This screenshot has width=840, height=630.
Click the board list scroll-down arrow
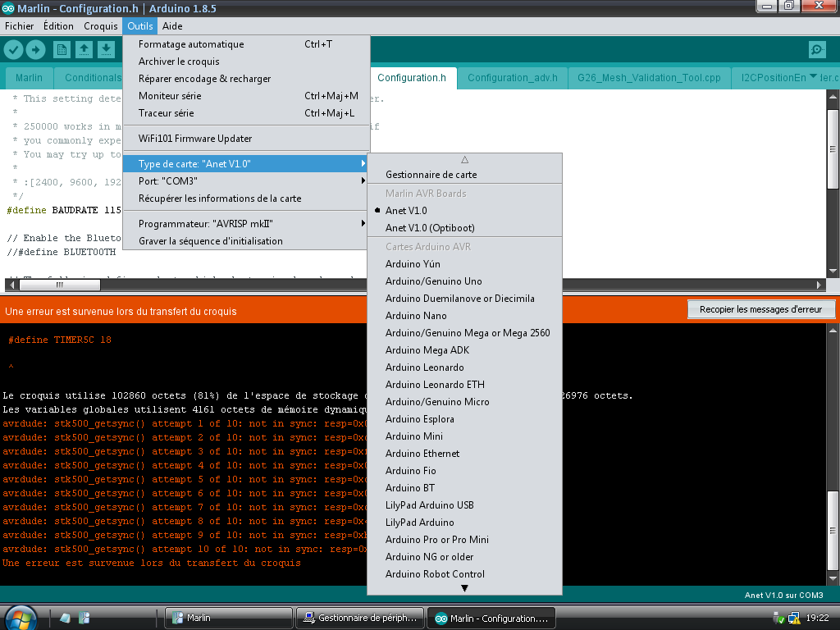(464, 588)
